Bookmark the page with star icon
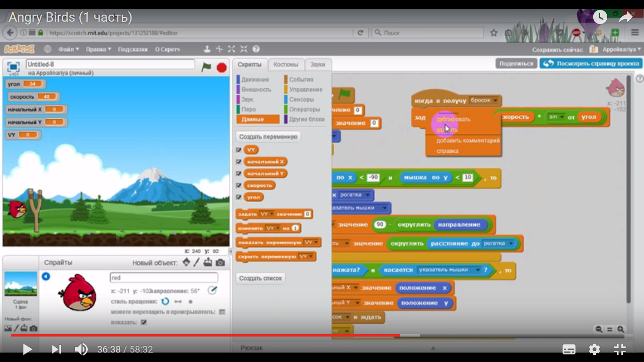644x362 pixels. [494, 33]
